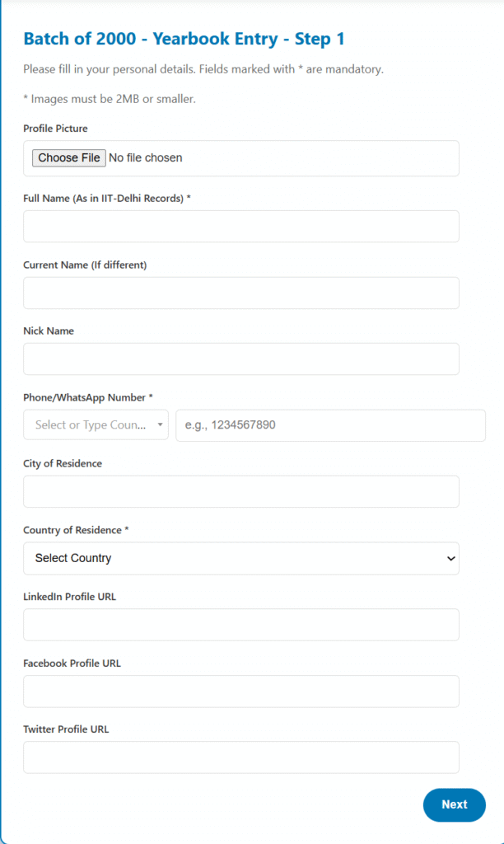The height and width of the screenshot is (844, 504).
Task: Click the chevron on Select Country
Action: [x=450, y=559]
